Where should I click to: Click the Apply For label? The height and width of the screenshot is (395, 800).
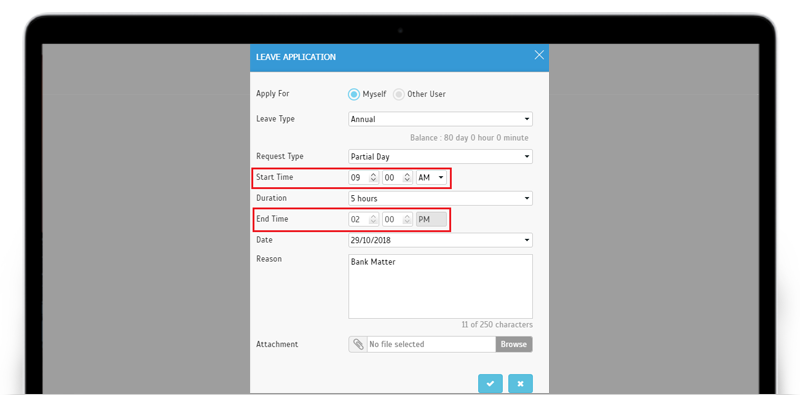pos(272,94)
